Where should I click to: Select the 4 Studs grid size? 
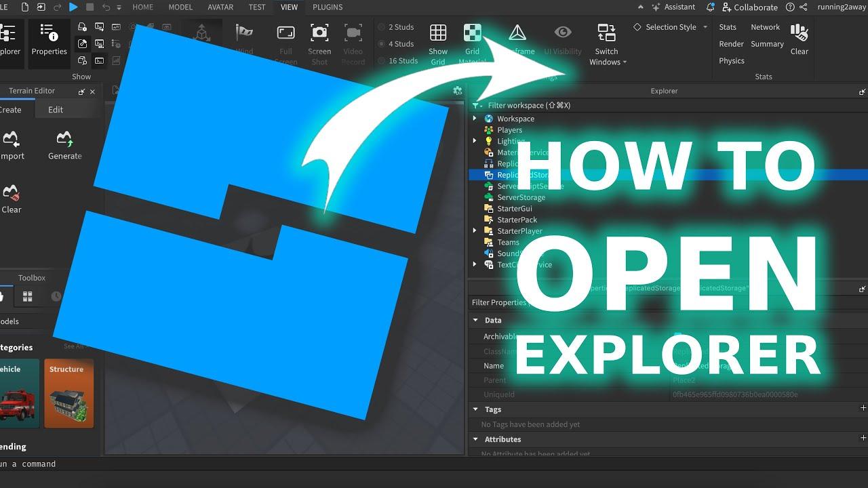point(399,43)
